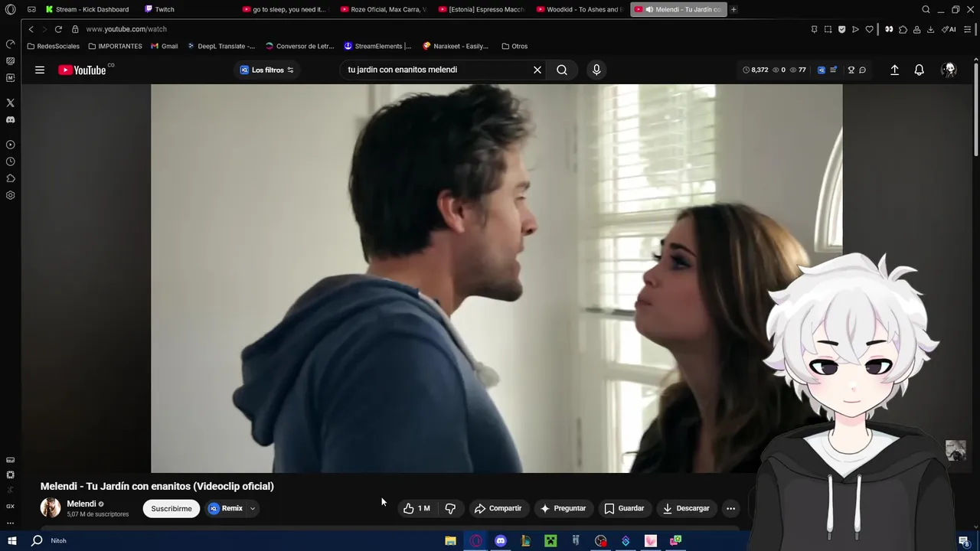Open Windows Start button

[x=11, y=541]
